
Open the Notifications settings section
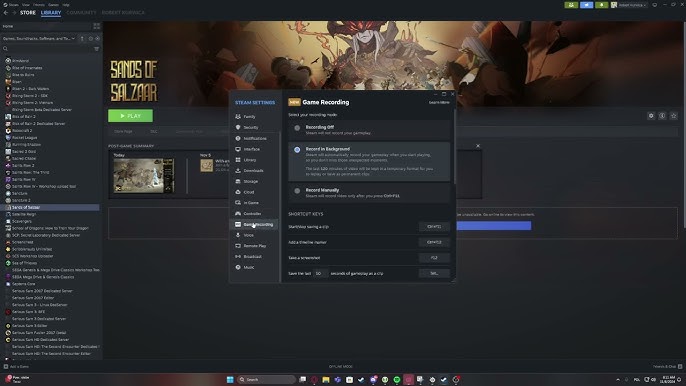[x=255, y=138]
